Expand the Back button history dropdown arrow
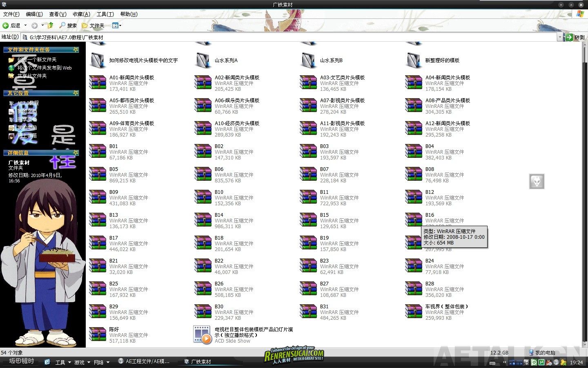588x368 pixels. pyautogui.click(x=25, y=25)
